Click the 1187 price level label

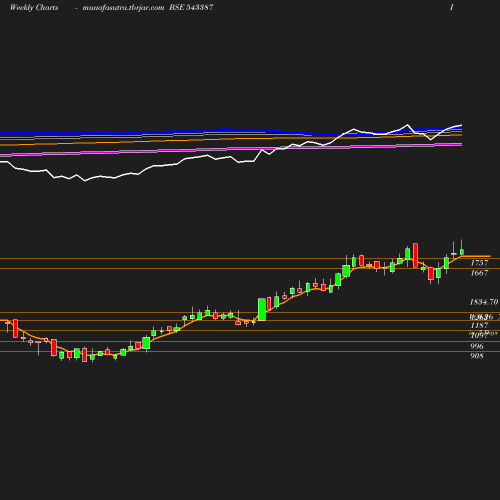[479, 325]
